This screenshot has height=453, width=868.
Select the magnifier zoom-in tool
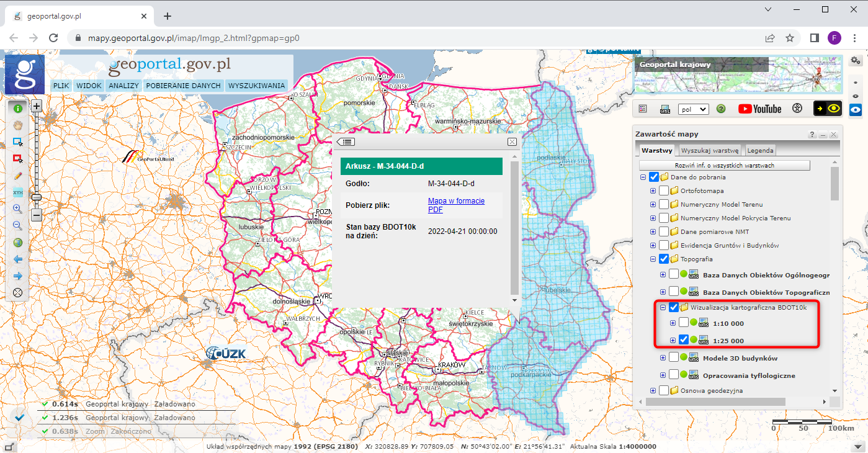tap(18, 209)
